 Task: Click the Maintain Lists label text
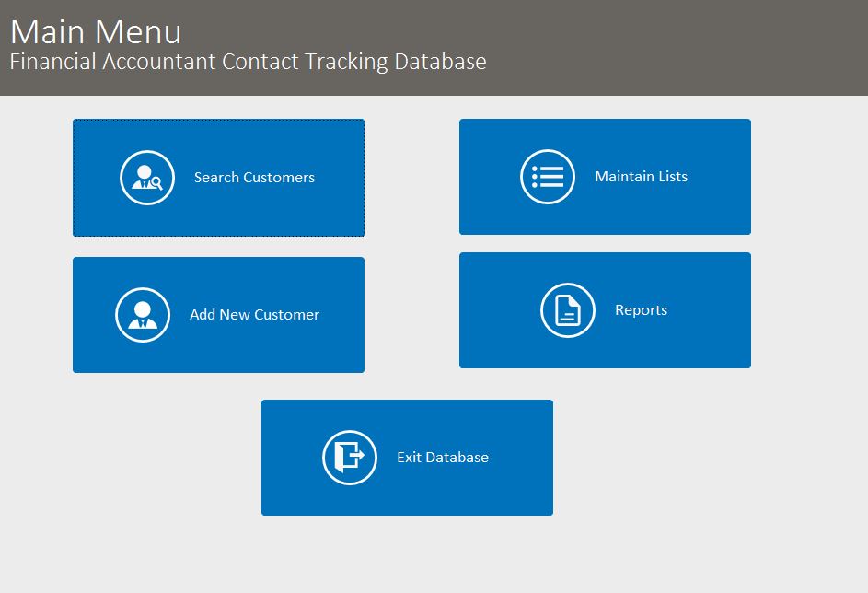pos(641,176)
